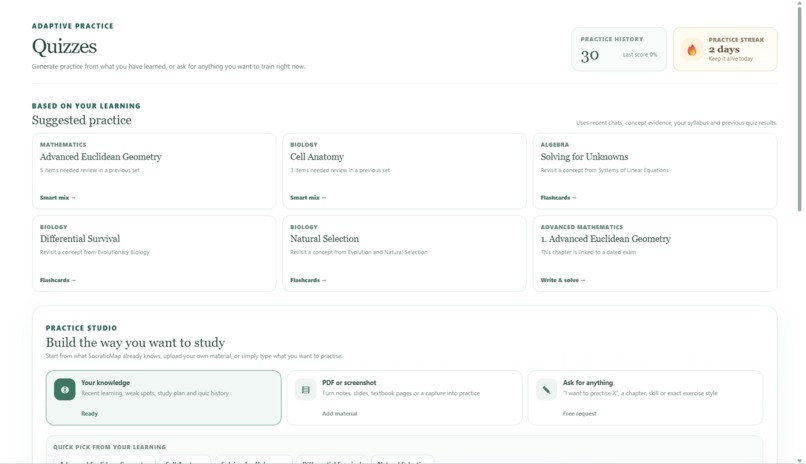The image size is (806, 464).
Task: Click 'Build the way you want to study'
Action: pyautogui.click(x=135, y=343)
